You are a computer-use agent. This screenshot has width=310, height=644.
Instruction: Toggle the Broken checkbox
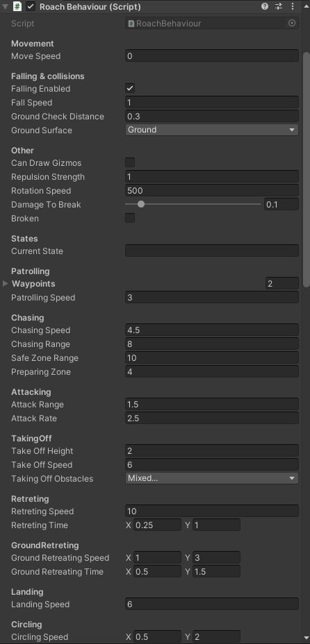pos(130,218)
